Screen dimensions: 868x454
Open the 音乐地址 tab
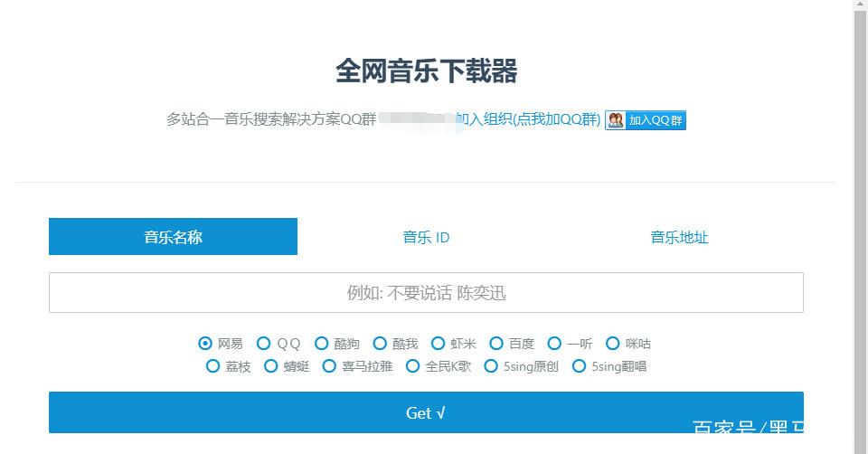pyautogui.click(x=679, y=236)
